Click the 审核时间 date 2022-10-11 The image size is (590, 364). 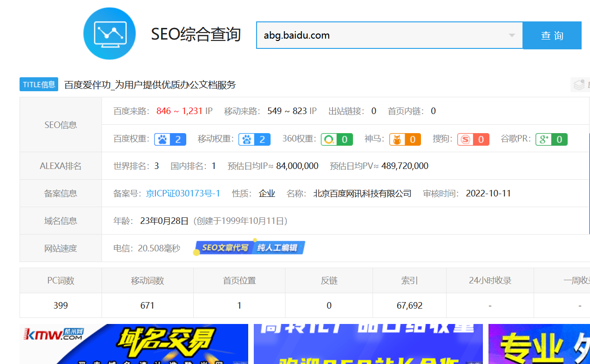coord(488,193)
